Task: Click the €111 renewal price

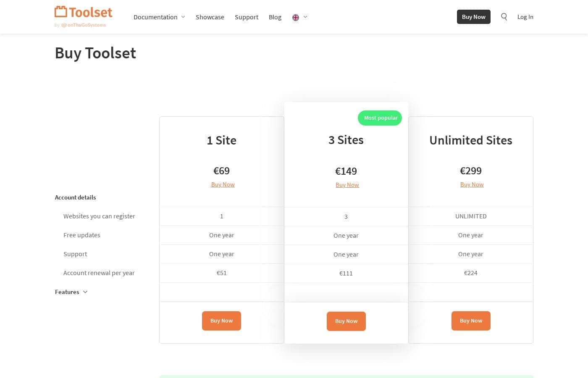Action: coord(346,273)
